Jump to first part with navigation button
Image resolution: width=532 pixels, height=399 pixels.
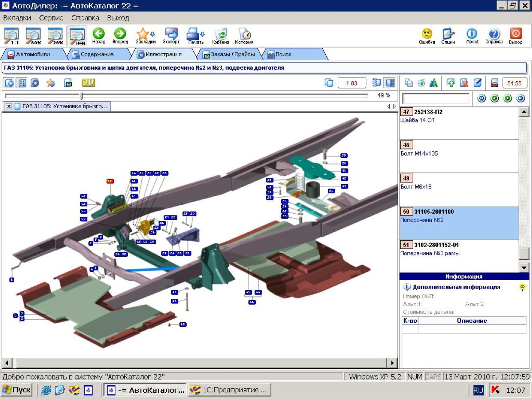click(482, 98)
